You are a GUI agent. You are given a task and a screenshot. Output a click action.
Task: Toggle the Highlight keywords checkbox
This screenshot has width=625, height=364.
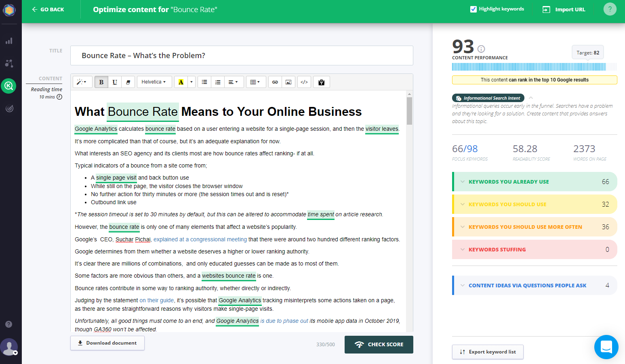(x=473, y=9)
